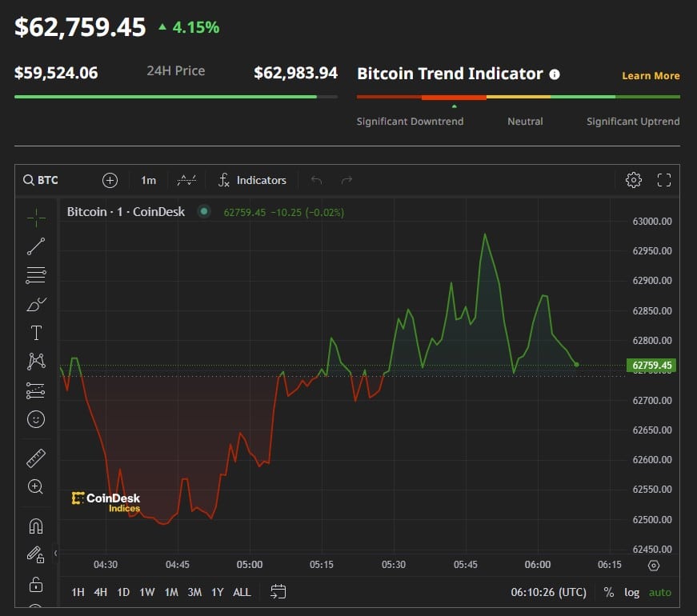Click the green market status dot
This screenshot has height=616, width=697.
(204, 211)
